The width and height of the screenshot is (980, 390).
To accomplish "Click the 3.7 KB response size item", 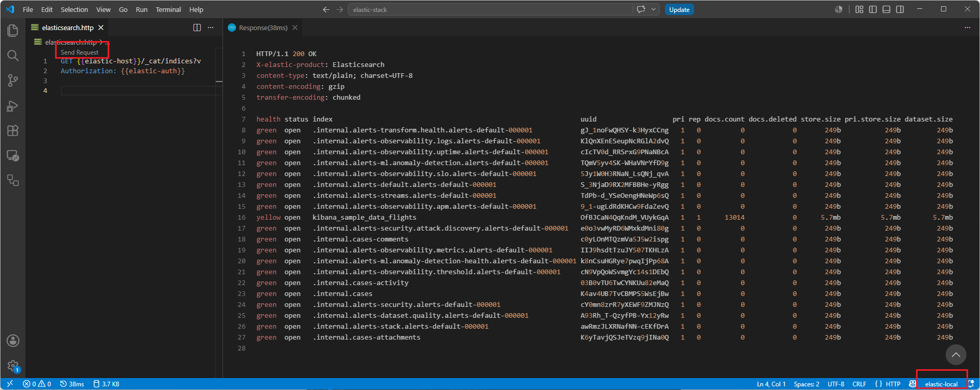I will (106, 384).
